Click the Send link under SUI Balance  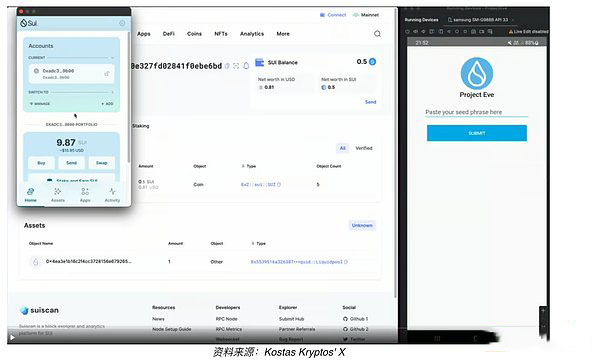click(x=370, y=102)
